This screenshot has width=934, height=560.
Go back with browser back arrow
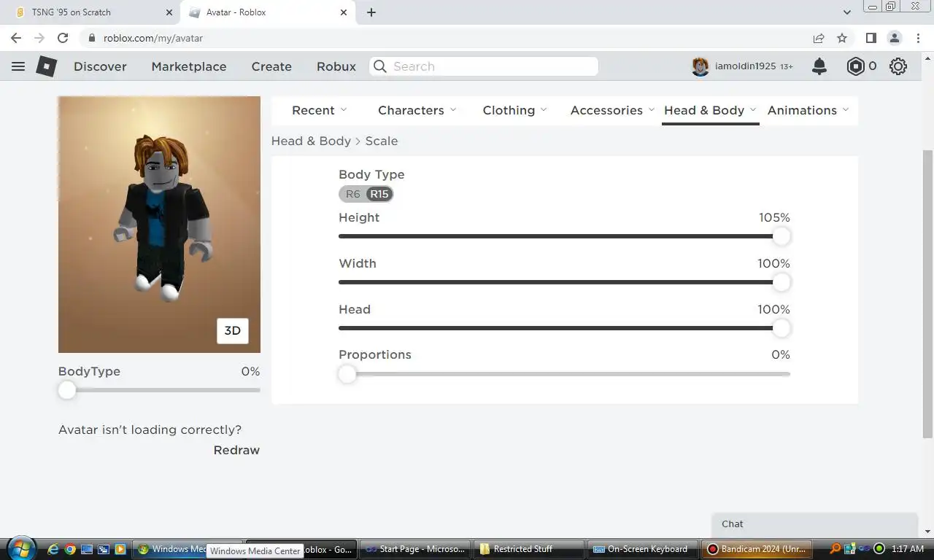[16, 38]
